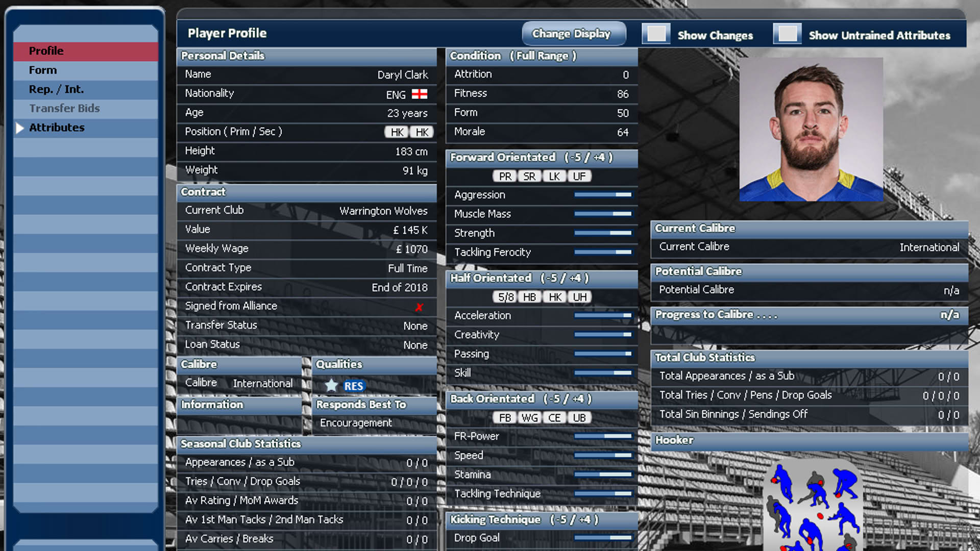This screenshot has width=980, height=551.
Task: Enable the Show Untrained Attributes checkbox
Action: [x=787, y=34]
